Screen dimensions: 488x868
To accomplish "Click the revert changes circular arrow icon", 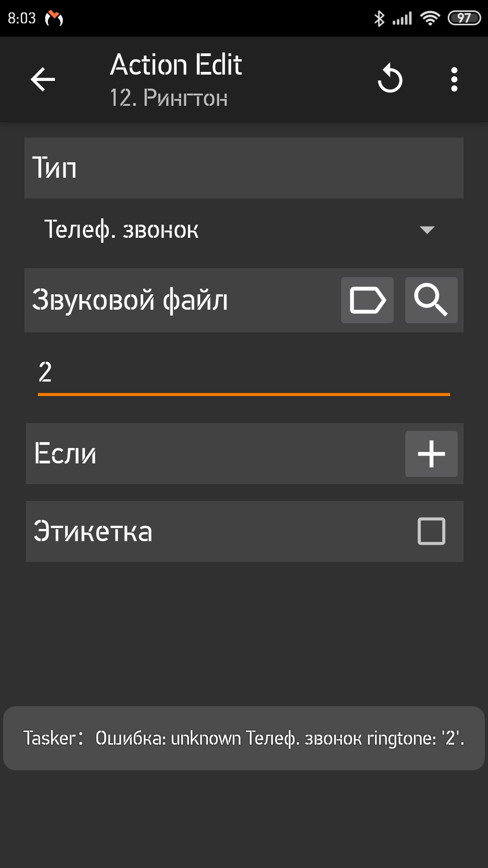I will click(x=390, y=80).
